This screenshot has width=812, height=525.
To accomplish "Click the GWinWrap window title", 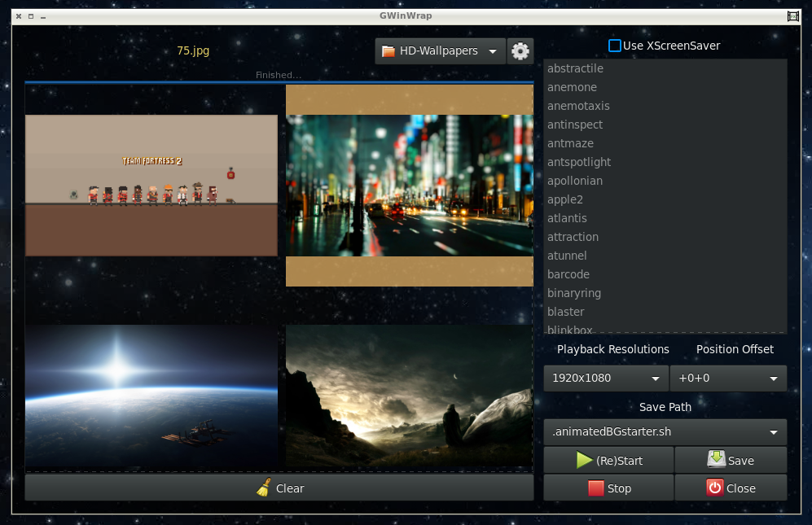I will [406, 15].
